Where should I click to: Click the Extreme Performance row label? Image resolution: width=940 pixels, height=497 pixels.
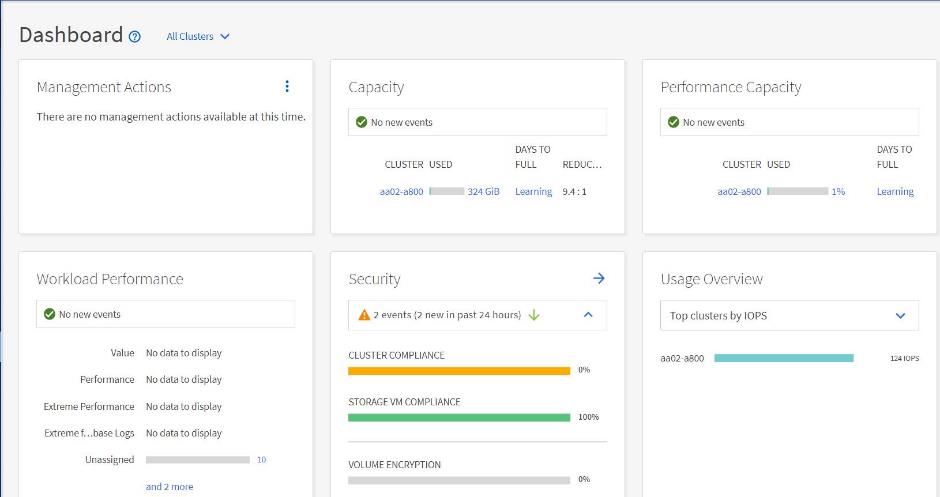(89, 406)
